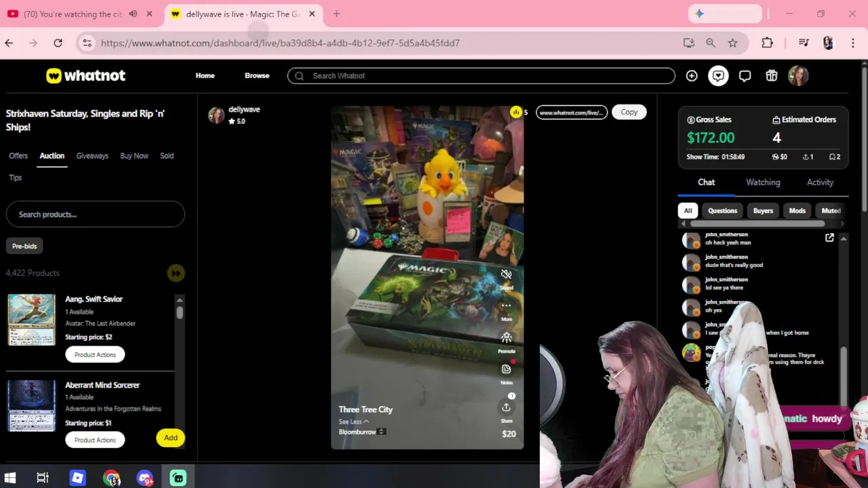Bookmark this page with the star icon
Screen dimensions: 868x488
(732, 43)
